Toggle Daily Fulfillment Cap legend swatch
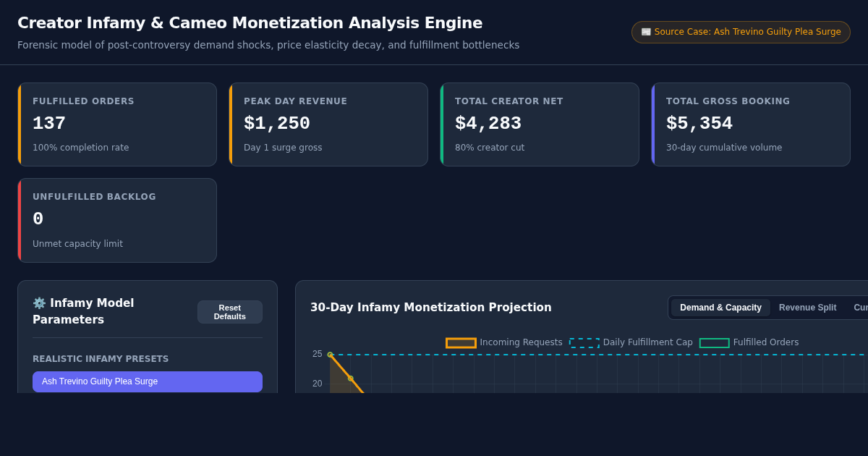This screenshot has height=456, width=868. [584, 343]
